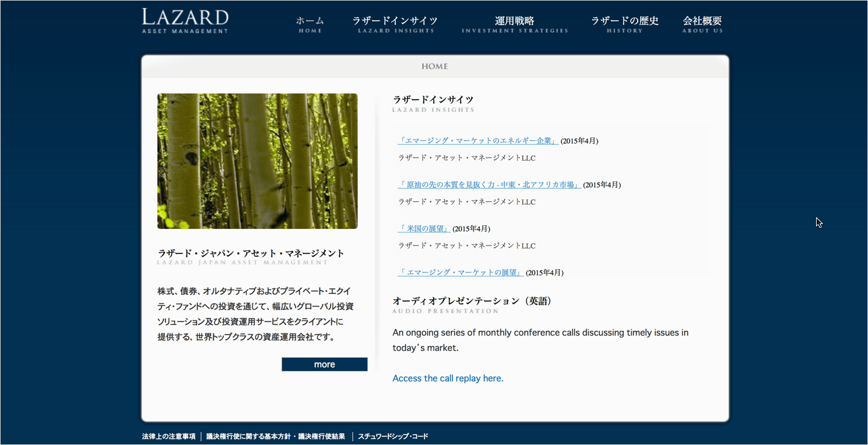The image size is (868, 445).
Task: Click the ラザードインサイツ section heading
Action: pyautogui.click(x=434, y=100)
